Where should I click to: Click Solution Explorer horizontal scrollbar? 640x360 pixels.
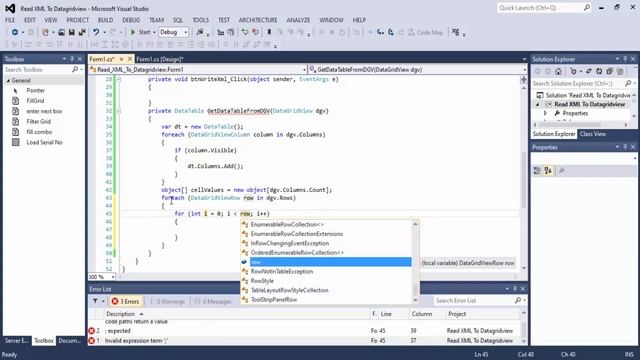[580, 124]
